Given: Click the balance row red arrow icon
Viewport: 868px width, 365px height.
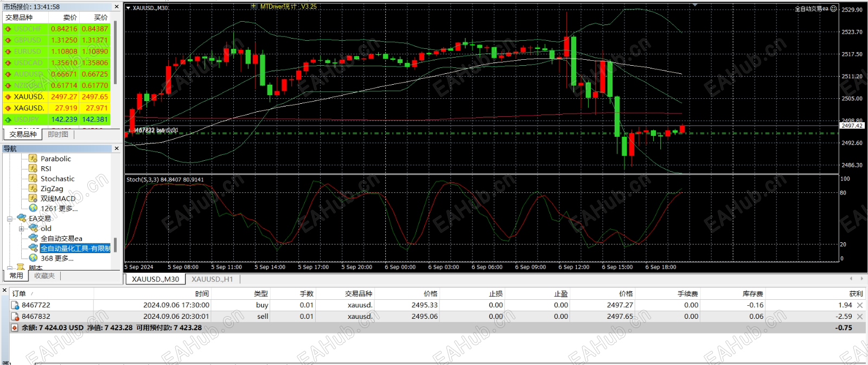Looking at the screenshot, I should coord(15,328).
